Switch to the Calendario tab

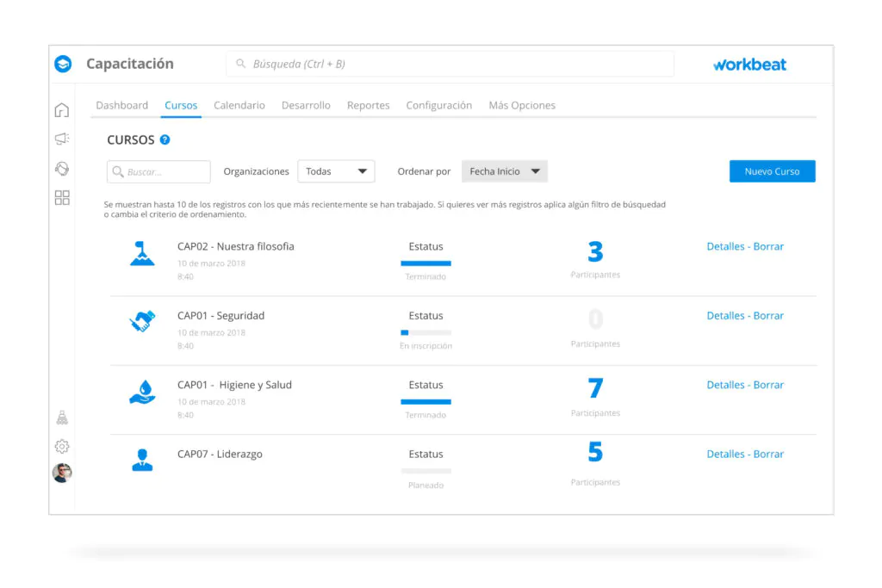(x=239, y=105)
